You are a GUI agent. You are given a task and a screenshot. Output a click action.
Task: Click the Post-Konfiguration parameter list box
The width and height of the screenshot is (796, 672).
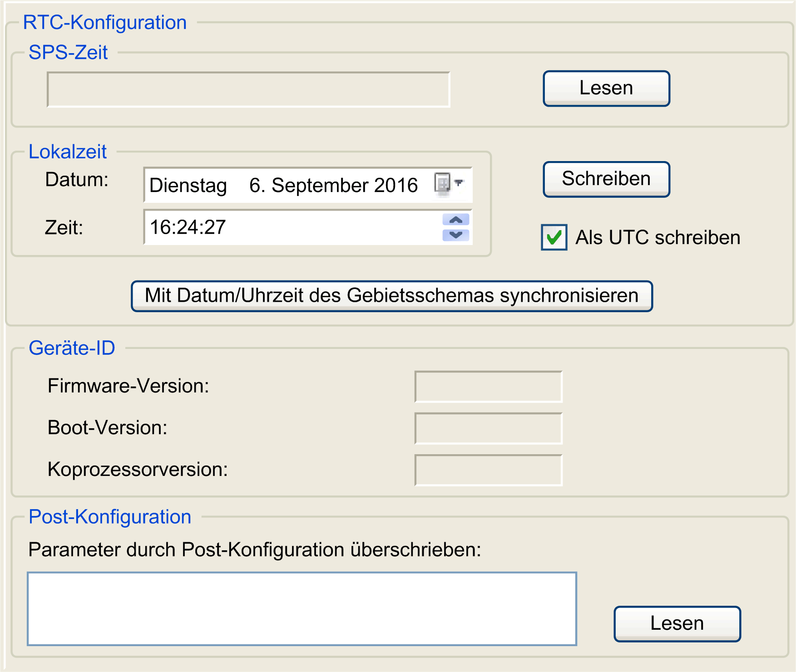(302, 608)
